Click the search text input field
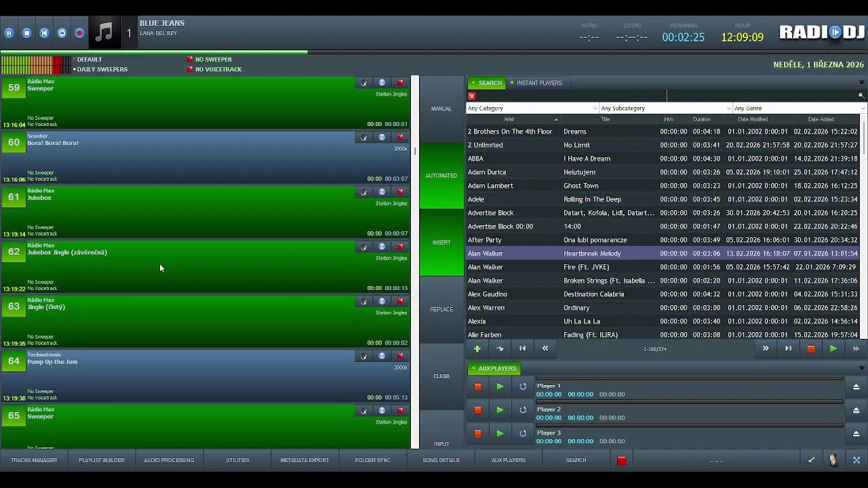Image resolution: width=868 pixels, height=488 pixels. (x=667, y=96)
